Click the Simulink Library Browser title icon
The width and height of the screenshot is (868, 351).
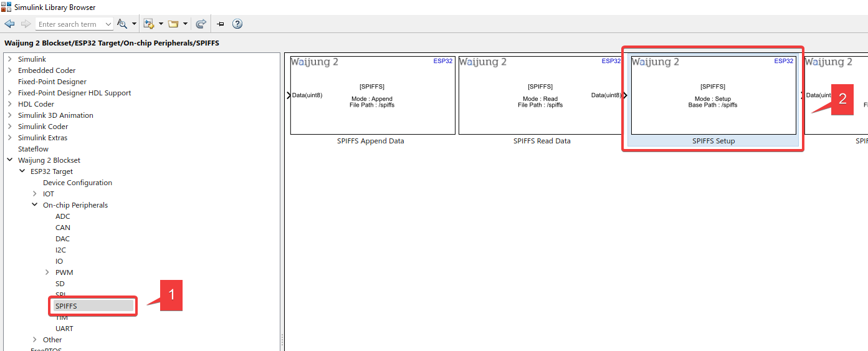point(6,7)
